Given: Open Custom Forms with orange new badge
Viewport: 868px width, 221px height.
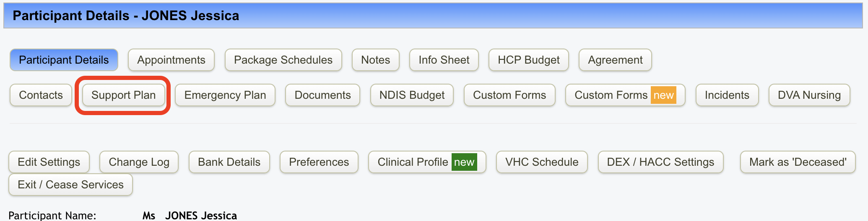Looking at the screenshot, I should (625, 95).
